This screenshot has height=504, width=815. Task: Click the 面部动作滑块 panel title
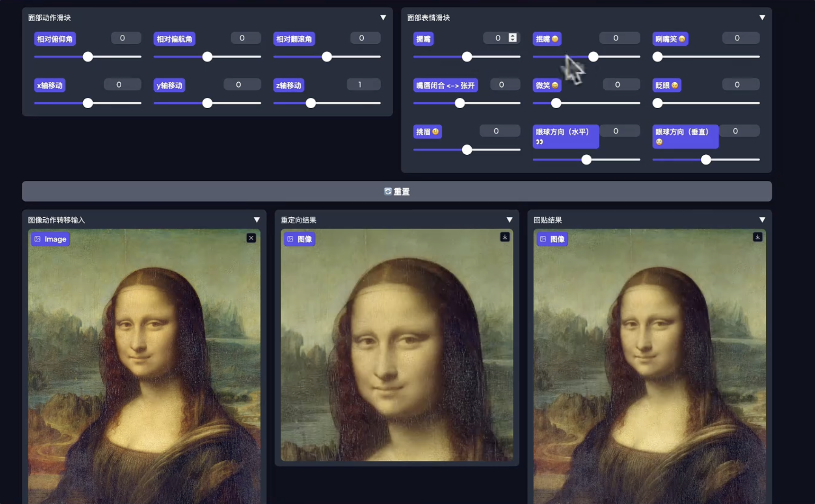[x=49, y=18]
